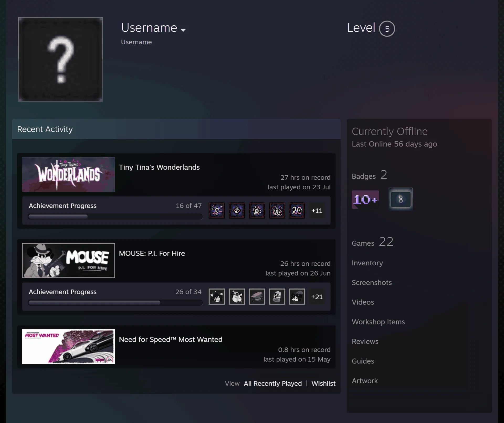Image resolution: width=504 pixels, height=423 pixels.
Task: Expand the +11 more Wonderlands achievements
Action: (x=317, y=211)
